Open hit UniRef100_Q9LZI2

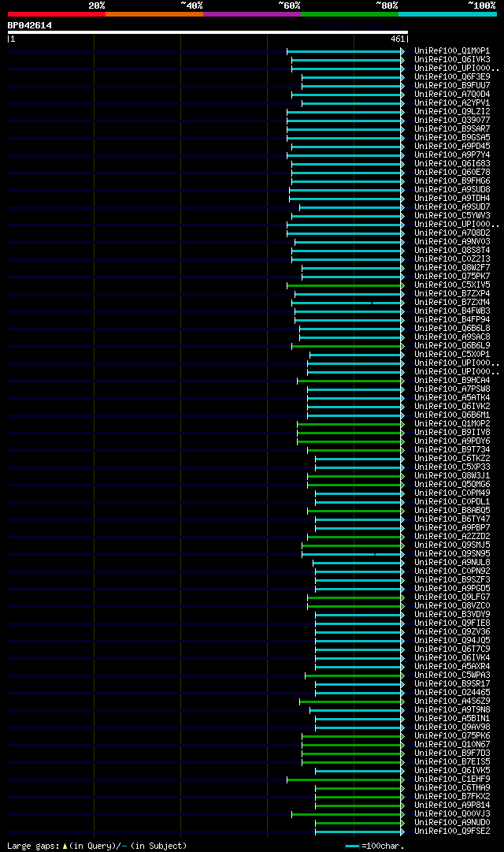coord(452,112)
